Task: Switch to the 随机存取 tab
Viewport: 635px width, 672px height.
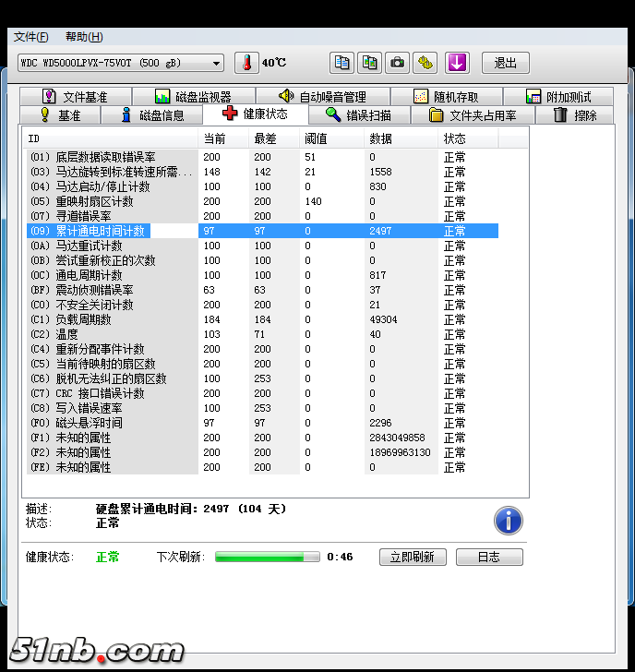Action: 447,97
